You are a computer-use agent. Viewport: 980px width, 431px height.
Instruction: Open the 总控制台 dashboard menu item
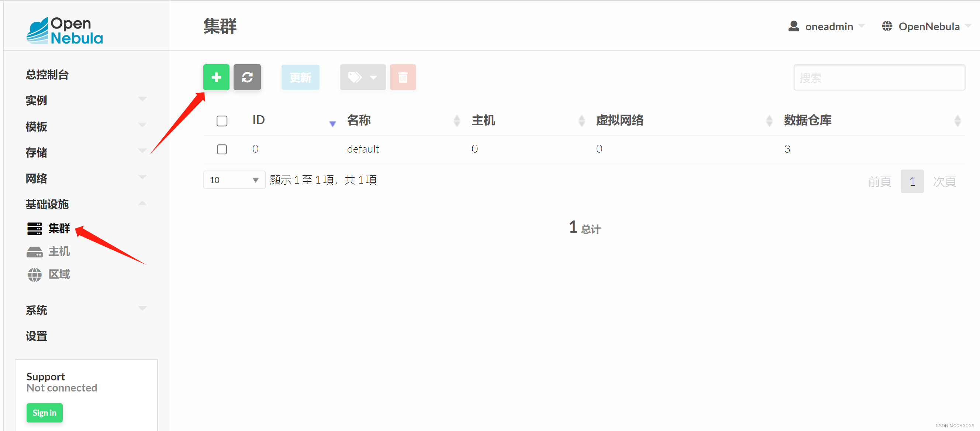click(x=47, y=75)
